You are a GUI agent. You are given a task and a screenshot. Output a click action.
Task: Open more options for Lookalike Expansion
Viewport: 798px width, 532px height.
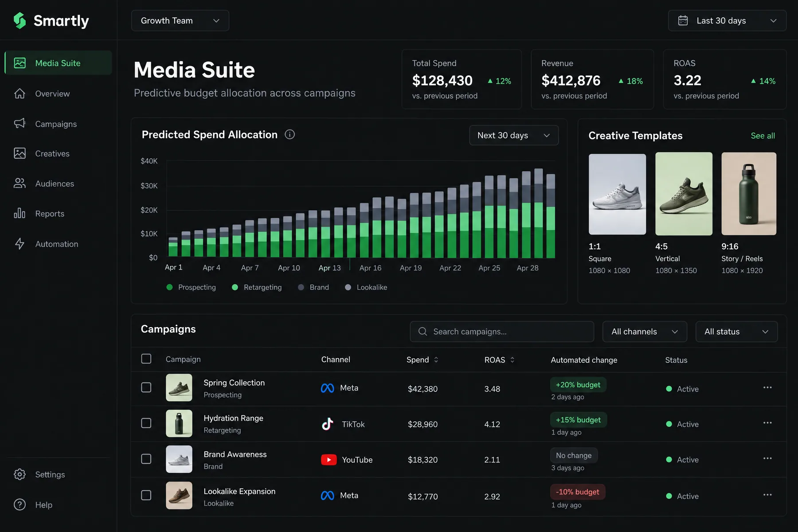click(767, 495)
